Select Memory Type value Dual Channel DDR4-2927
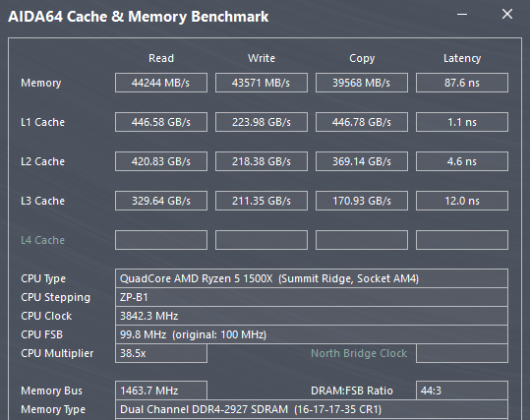The width and height of the screenshot is (530, 420). coord(312,409)
